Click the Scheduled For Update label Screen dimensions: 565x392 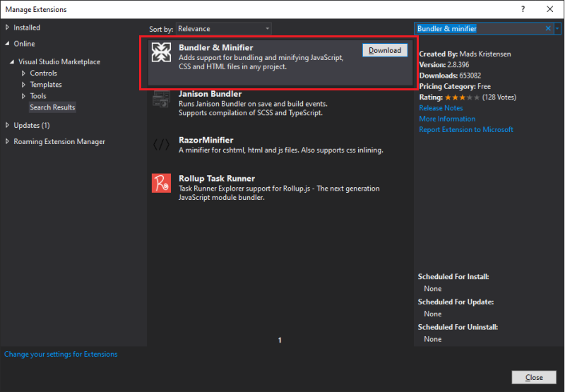[456, 302]
